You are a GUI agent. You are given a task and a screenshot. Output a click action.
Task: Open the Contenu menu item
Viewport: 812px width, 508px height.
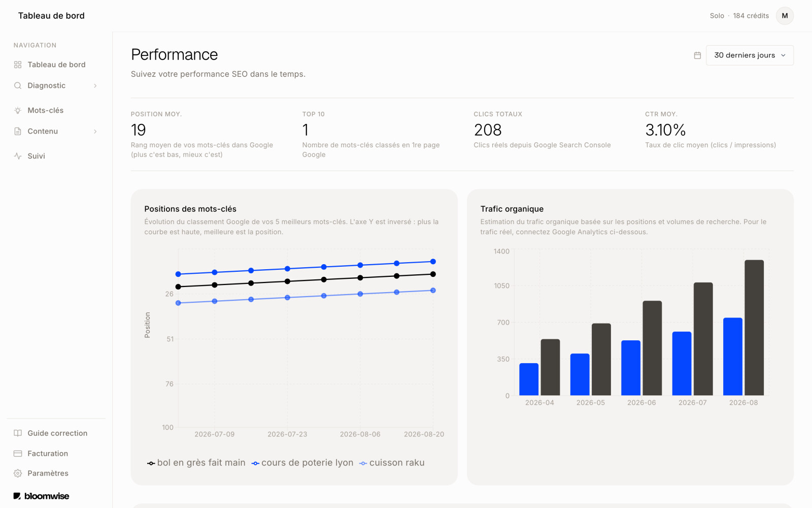point(43,131)
